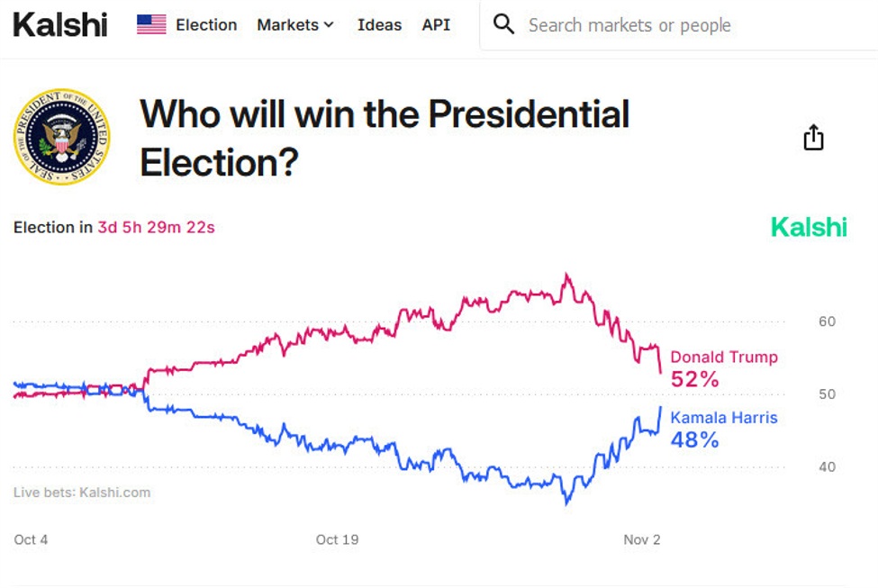Open the Ideas section

pyautogui.click(x=379, y=24)
